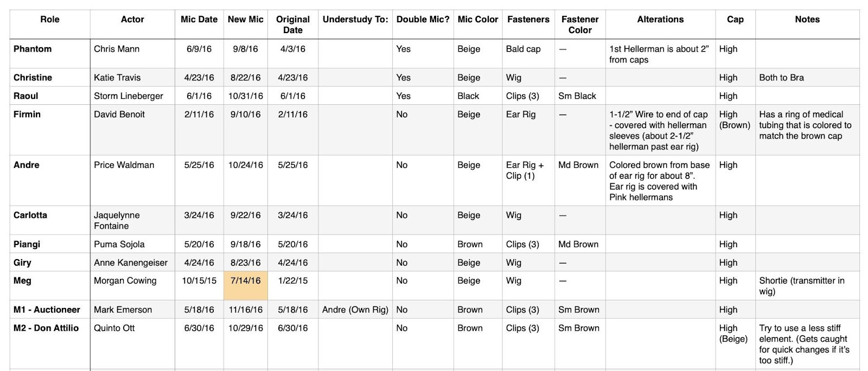
Task: Click the Understudy To: header
Action: pos(355,20)
